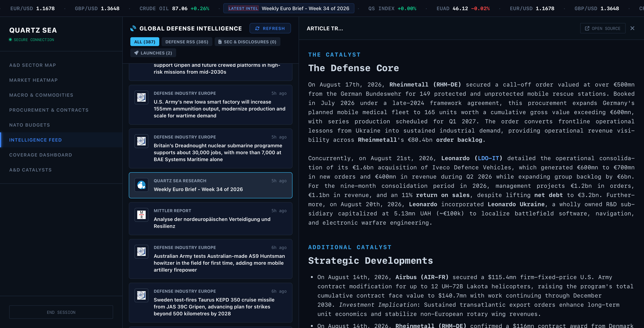Click QUARTZ SEA RESEARCH source label
This screenshot has width=644, height=328.
(x=180, y=181)
